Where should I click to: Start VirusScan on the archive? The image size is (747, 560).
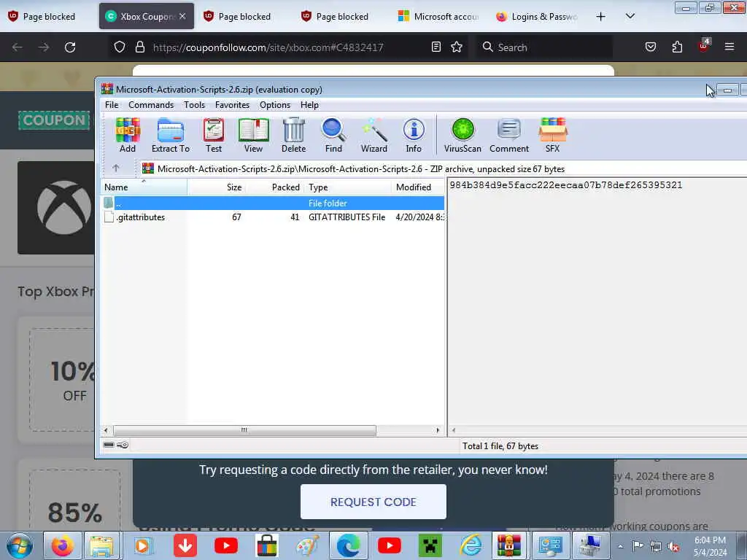pos(462,135)
